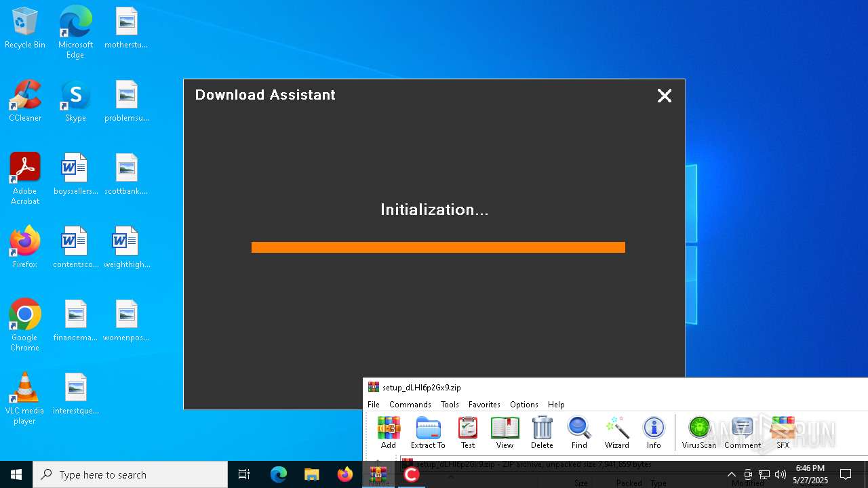Open the Windows Start menu
868x488 pixels.
tap(16, 474)
